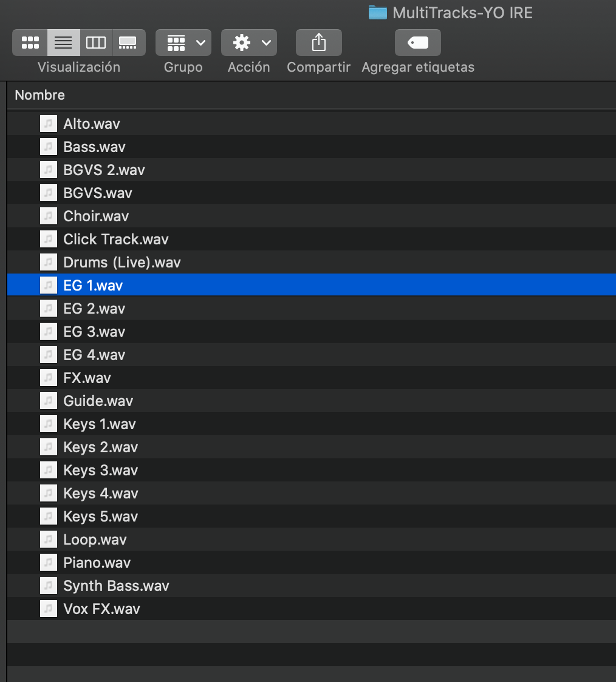
Task: Select the Loop.wav file name
Action: 95,539
